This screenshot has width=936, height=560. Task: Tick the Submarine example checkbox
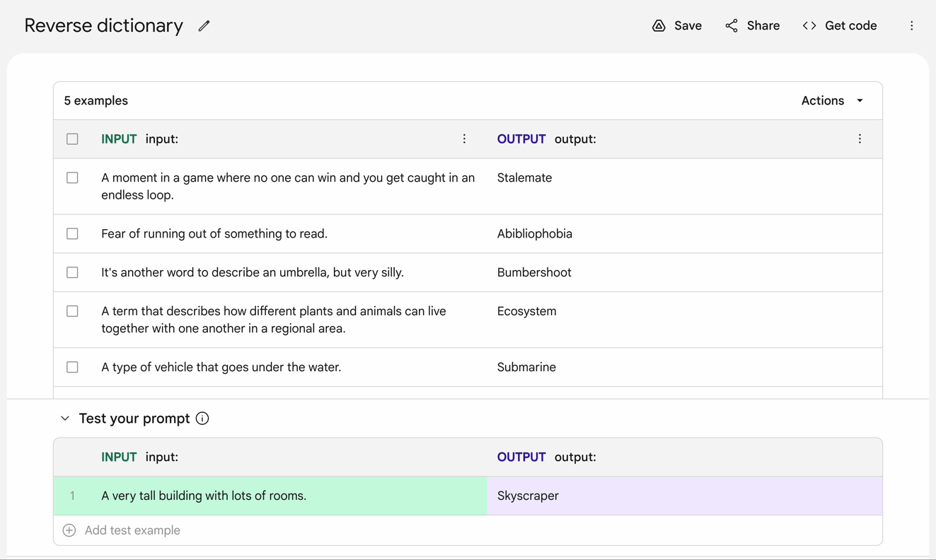pos(72,368)
